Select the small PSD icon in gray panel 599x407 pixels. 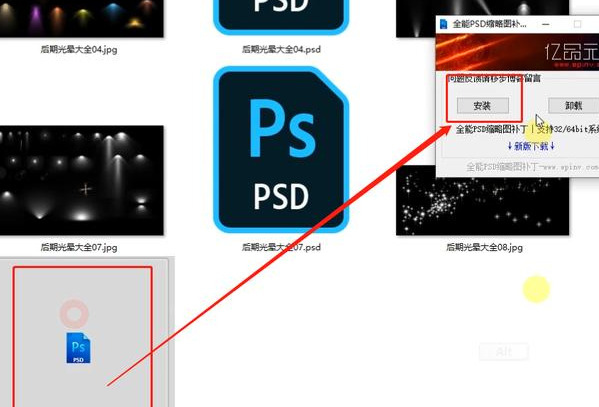[x=78, y=348]
